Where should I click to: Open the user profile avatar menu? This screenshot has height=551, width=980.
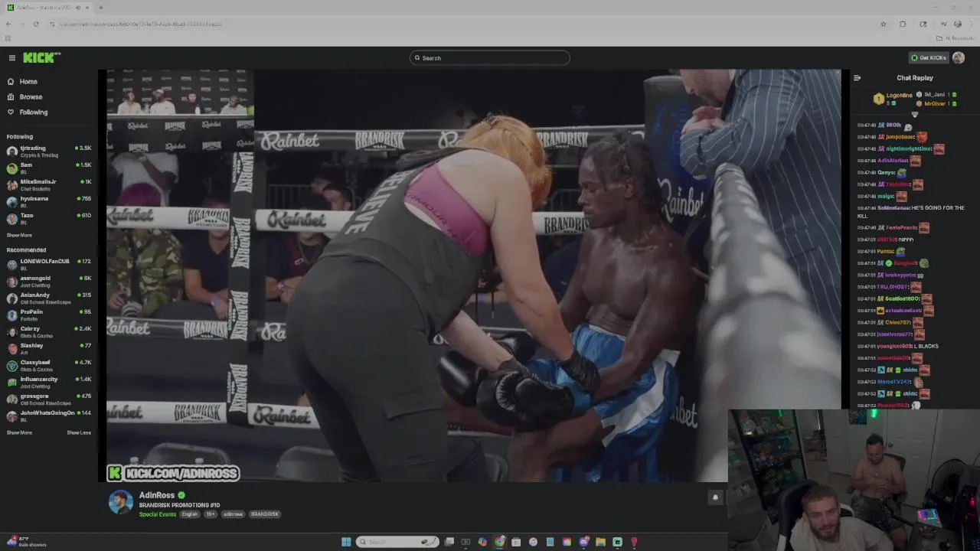(959, 57)
